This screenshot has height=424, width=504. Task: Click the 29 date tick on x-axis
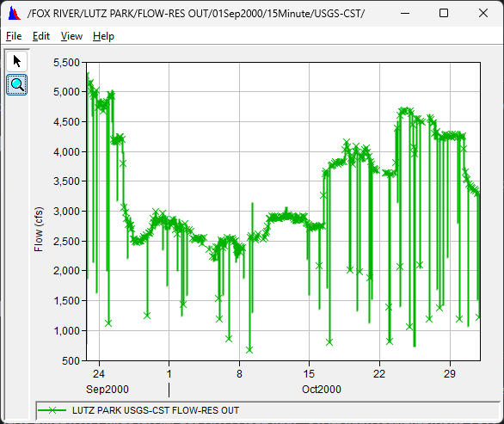[450, 374]
